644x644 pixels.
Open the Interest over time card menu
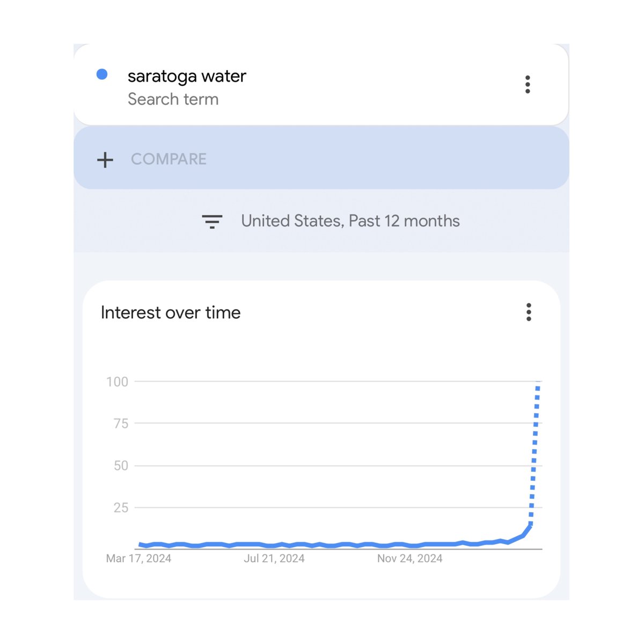coord(529,312)
